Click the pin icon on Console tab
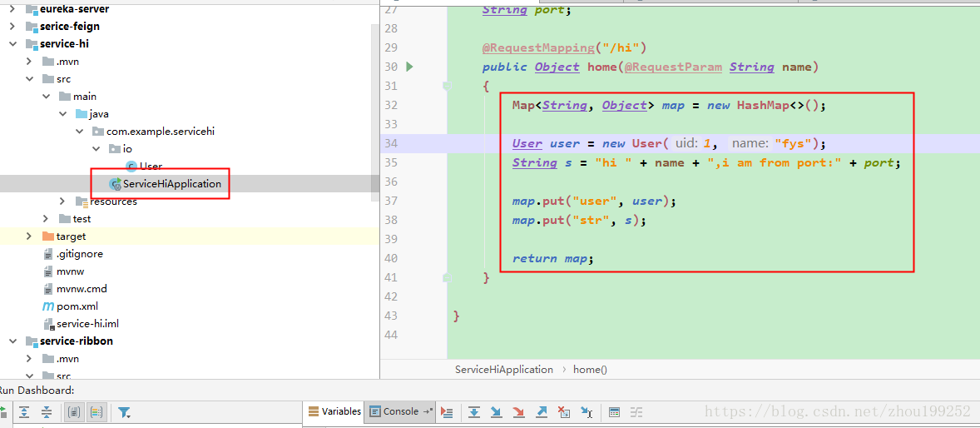 [428, 411]
